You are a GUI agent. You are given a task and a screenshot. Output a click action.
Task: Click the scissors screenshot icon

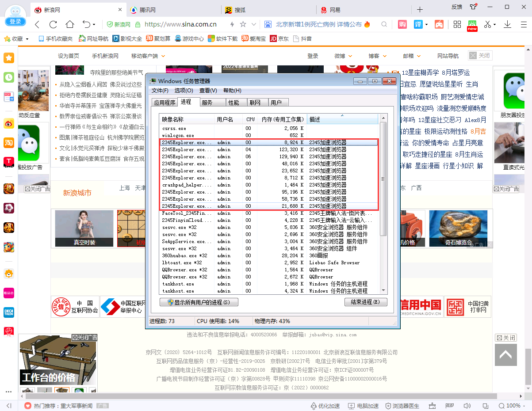click(487, 24)
